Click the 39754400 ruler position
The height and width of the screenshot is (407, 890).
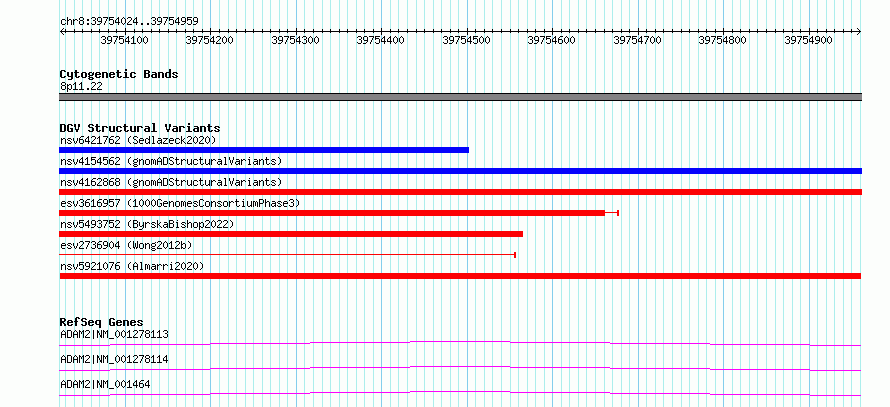click(x=381, y=40)
